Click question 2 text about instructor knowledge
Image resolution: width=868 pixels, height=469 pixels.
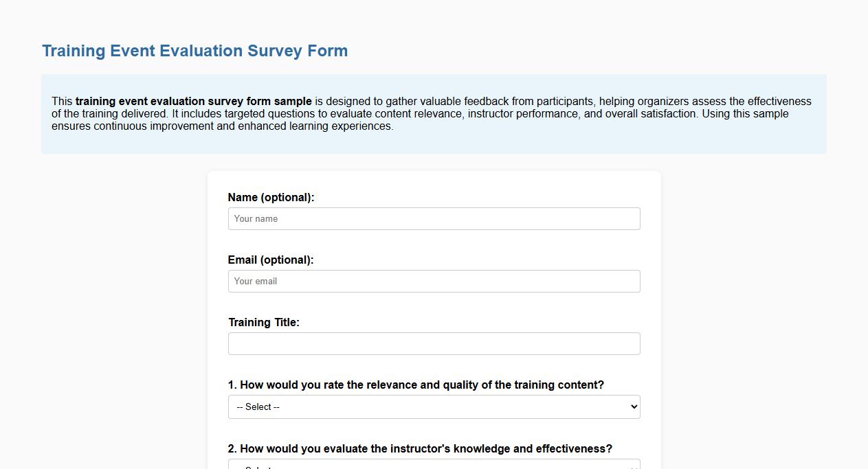[420, 448]
